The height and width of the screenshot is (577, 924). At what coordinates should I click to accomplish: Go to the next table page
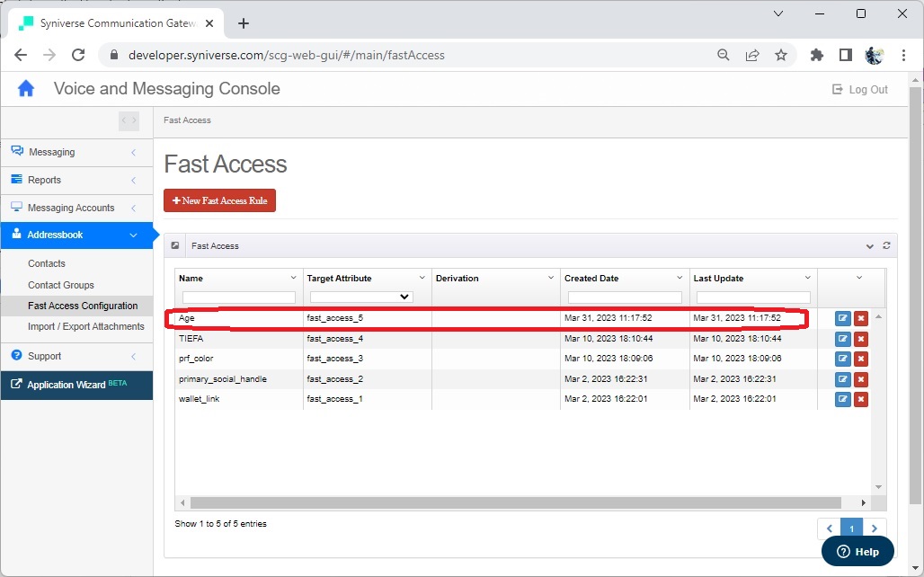875,528
